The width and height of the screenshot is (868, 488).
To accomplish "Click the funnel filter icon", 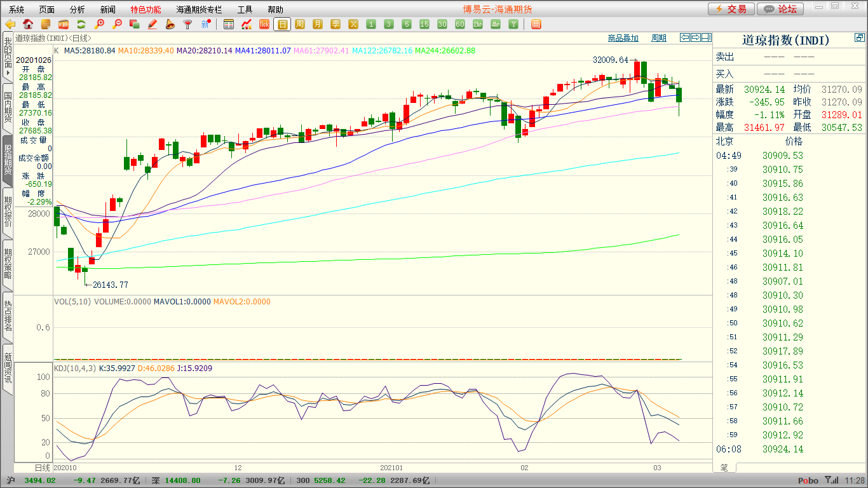I will pos(187,24).
